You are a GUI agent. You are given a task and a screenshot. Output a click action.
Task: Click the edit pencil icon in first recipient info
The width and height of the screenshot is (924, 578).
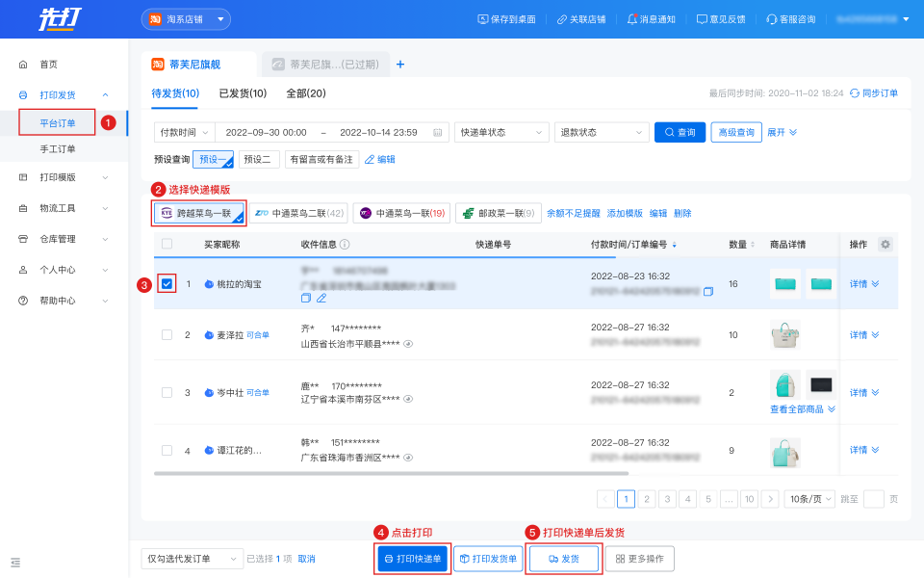[321, 299]
